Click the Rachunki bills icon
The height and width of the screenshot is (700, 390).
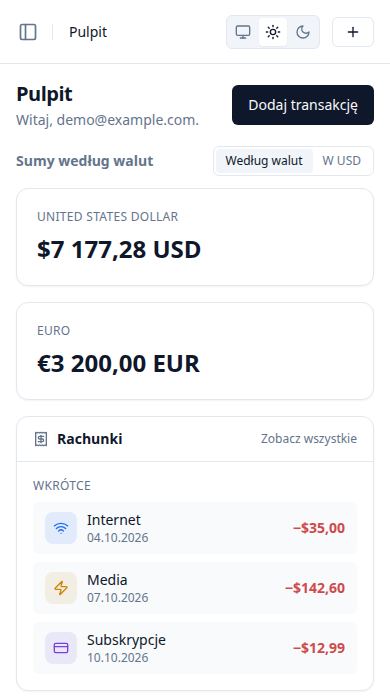tap(41, 439)
